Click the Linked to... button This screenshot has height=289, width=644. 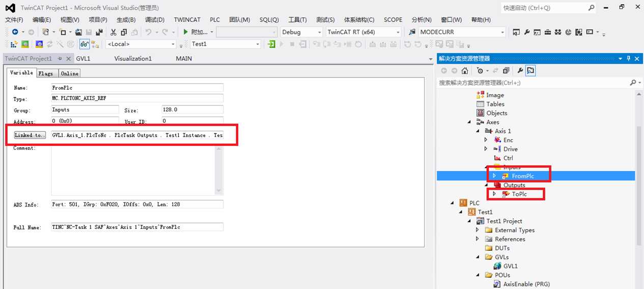(30, 135)
